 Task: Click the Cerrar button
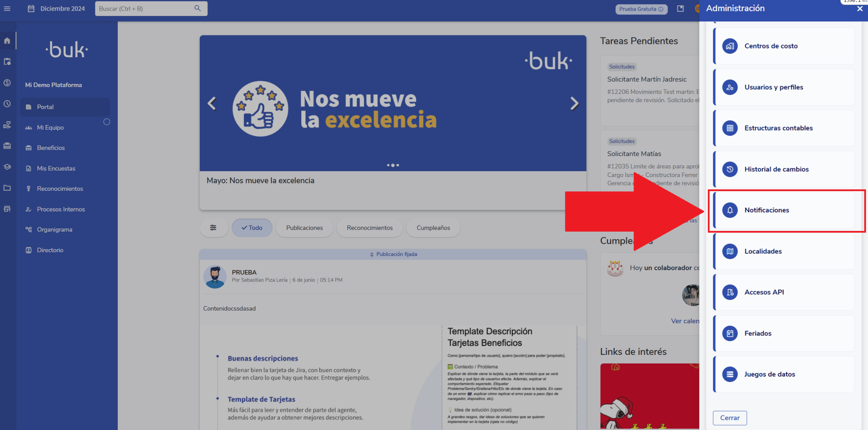(x=730, y=418)
